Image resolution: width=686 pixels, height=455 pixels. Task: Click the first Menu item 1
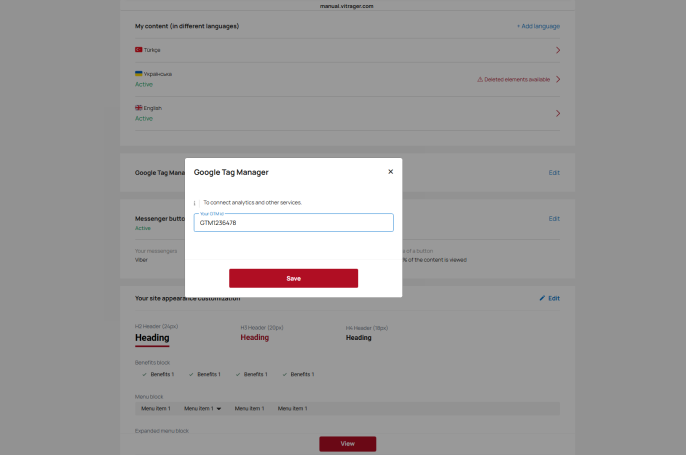point(156,409)
